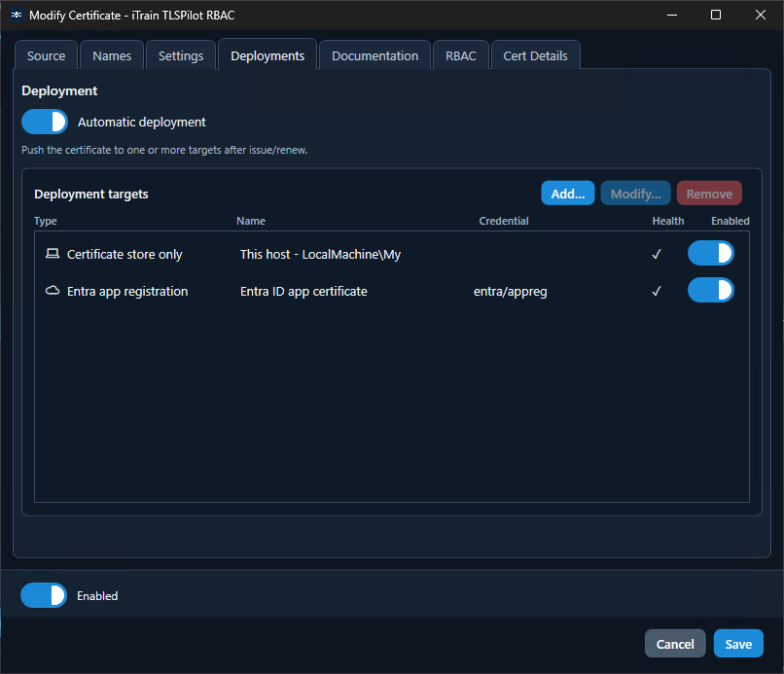Viewport: 784px width, 674px height.
Task: Click the Credential column header
Action: (x=504, y=221)
